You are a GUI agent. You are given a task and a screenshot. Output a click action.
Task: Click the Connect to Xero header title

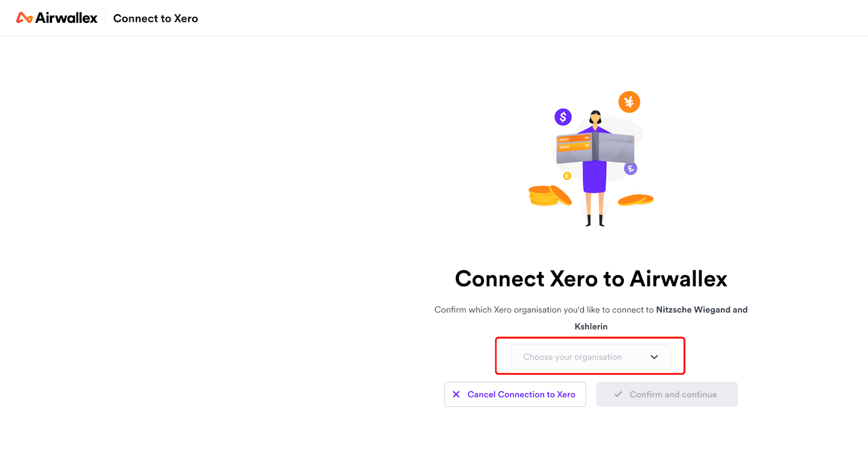click(156, 18)
